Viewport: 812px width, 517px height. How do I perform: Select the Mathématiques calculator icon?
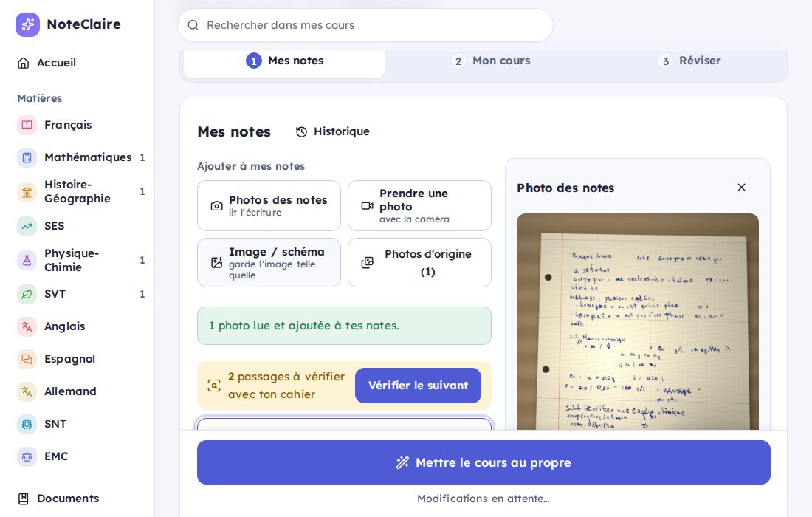click(27, 157)
